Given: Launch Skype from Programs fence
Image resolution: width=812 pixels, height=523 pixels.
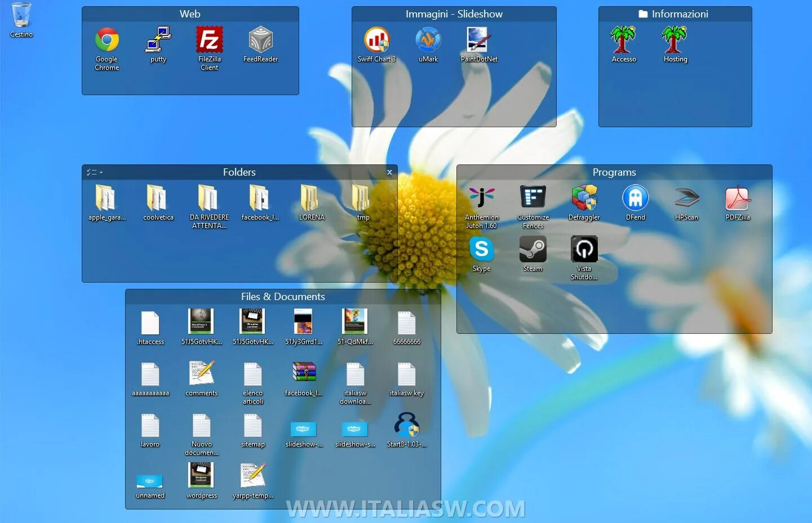Looking at the screenshot, I should click(482, 254).
